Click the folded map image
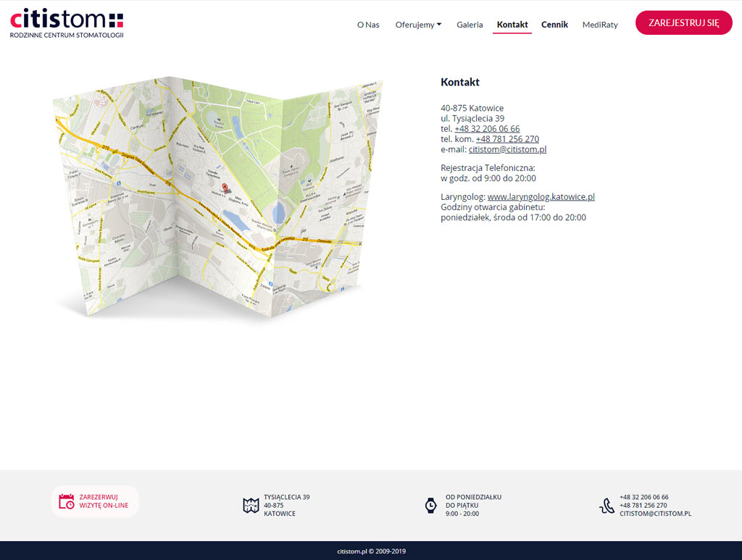742x560 pixels. (x=217, y=196)
